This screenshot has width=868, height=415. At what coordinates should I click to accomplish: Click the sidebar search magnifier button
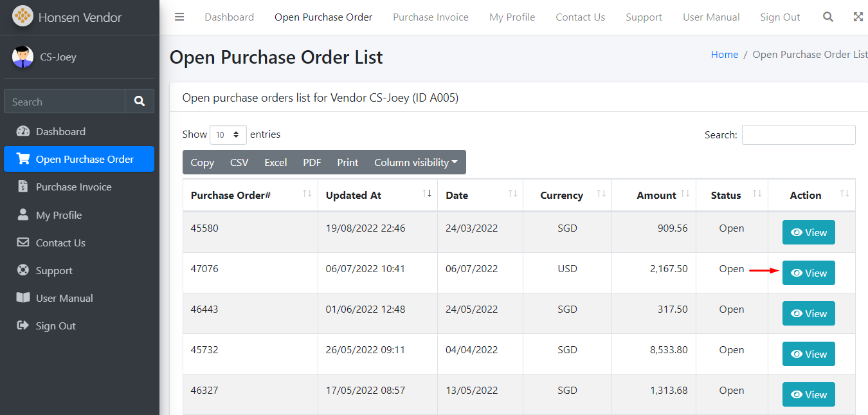[140, 102]
